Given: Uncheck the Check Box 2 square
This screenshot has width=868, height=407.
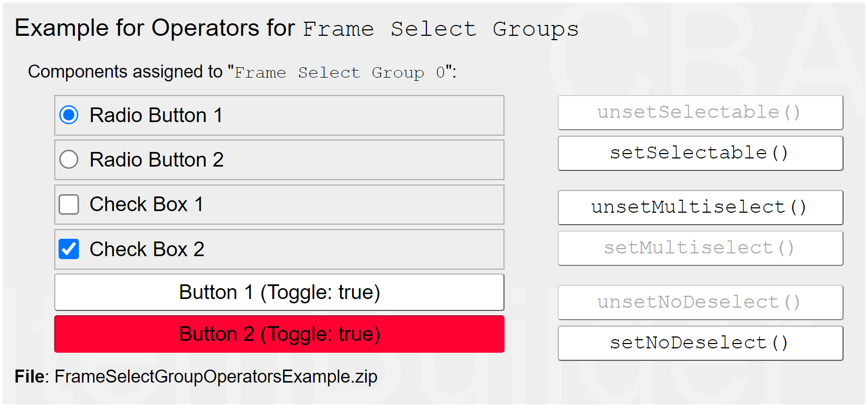Looking at the screenshot, I should 69,249.
